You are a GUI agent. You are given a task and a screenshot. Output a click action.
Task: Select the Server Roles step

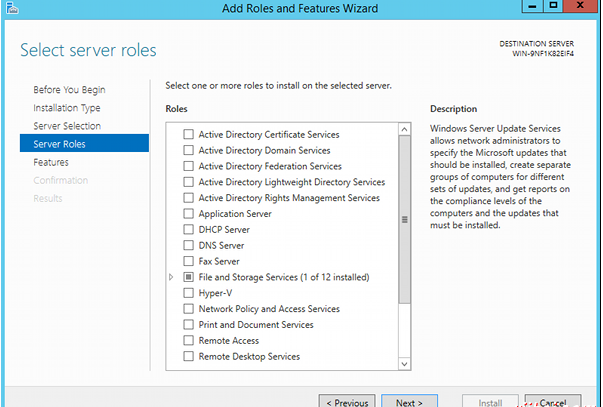pos(84,143)
